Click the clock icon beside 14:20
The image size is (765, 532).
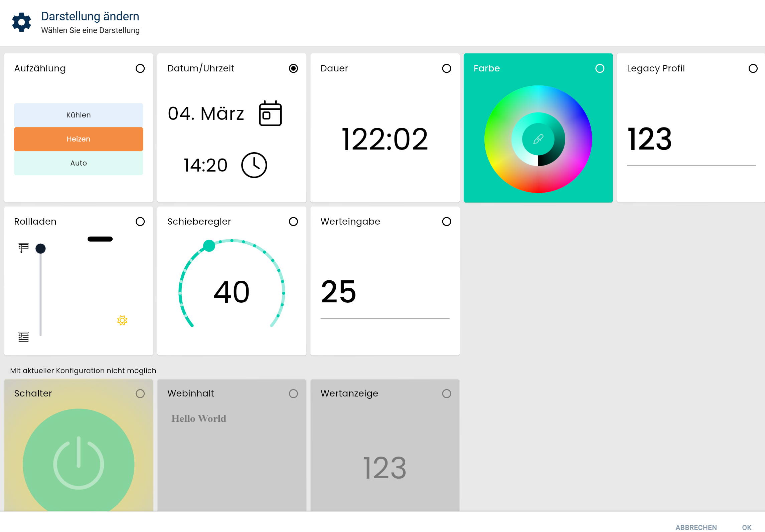[254, 165]
